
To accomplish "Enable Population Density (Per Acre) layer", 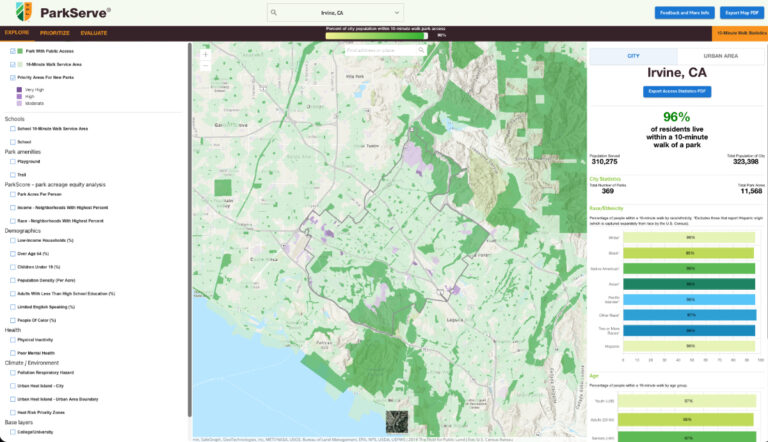I will coord(13,280).
